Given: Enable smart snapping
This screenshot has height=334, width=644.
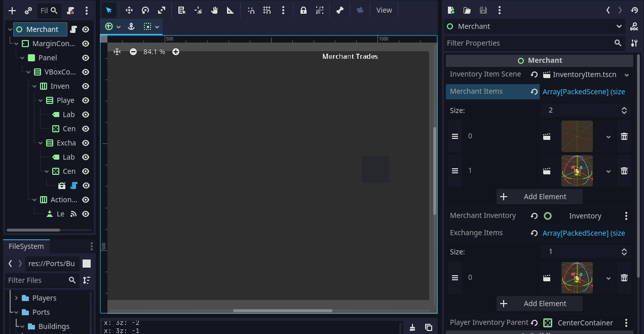Looking at the screenshot, I should (x=252, y=10).
